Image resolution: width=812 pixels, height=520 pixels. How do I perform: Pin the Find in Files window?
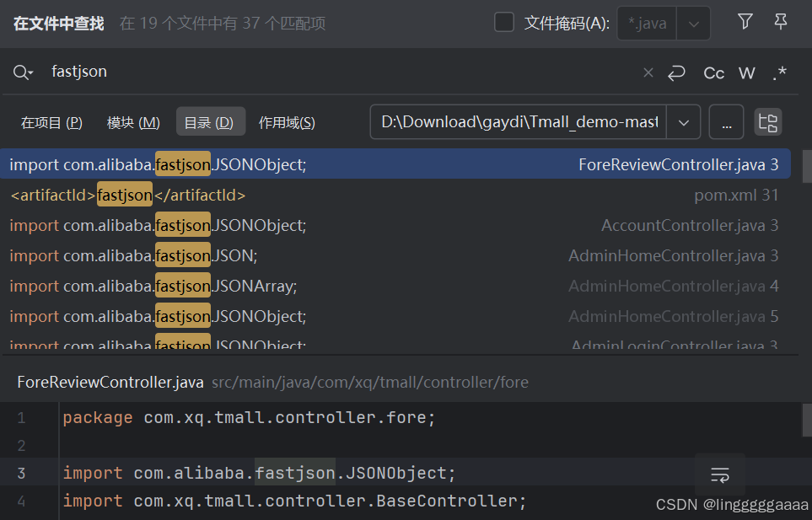[x=781, y=22]
